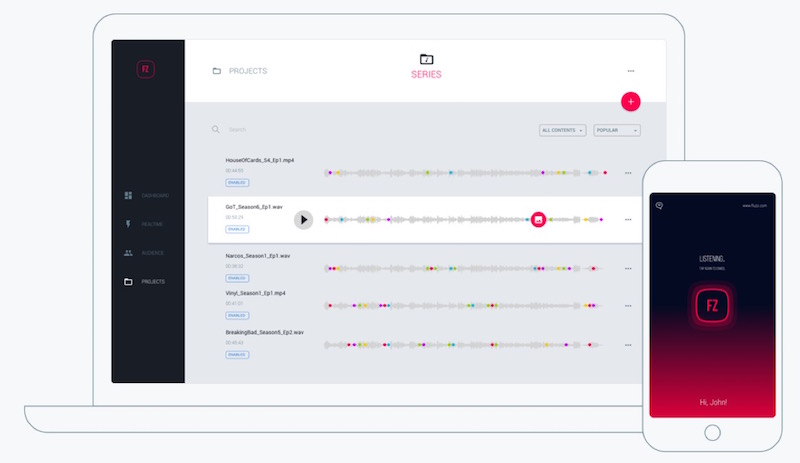Select BreakingBad_Season5_Ep2.wav file name
This screenshot has width=800, height=463.
tap(264, 332)
